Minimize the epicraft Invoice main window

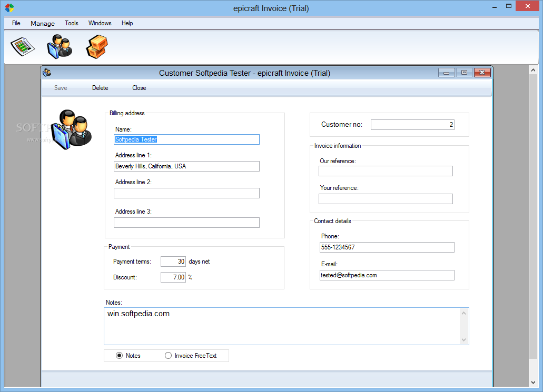(495, 6)
